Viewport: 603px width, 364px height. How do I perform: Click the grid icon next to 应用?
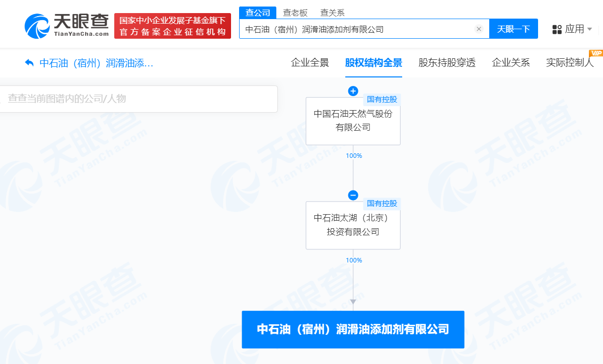tap(557, 29)
